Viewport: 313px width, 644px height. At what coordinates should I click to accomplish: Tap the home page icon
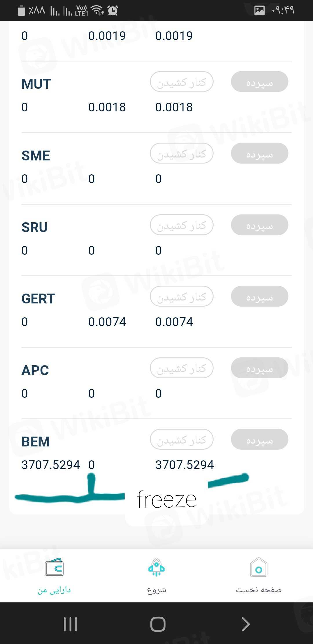click(x=259, y=567)
